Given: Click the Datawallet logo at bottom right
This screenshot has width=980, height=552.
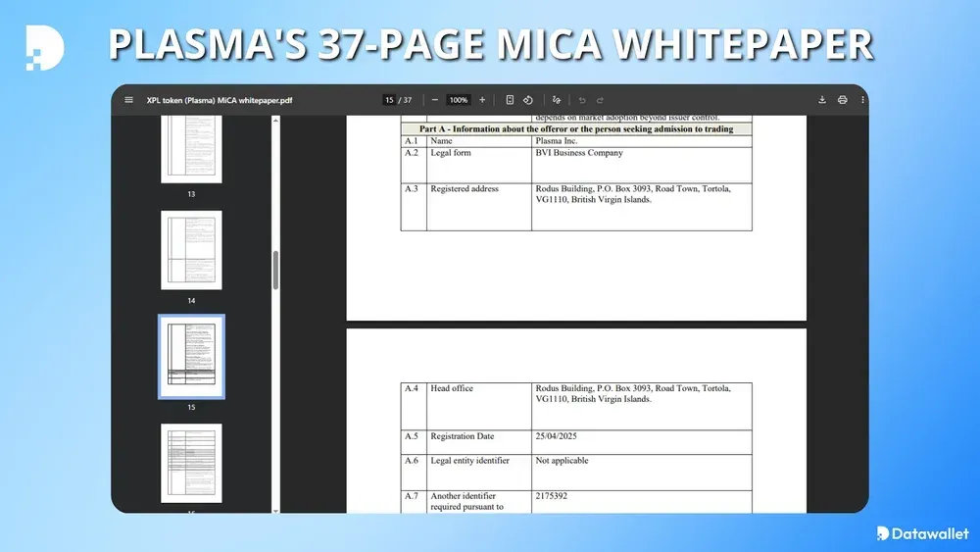Looking at the screenshot, I should [x=922, y=533].
